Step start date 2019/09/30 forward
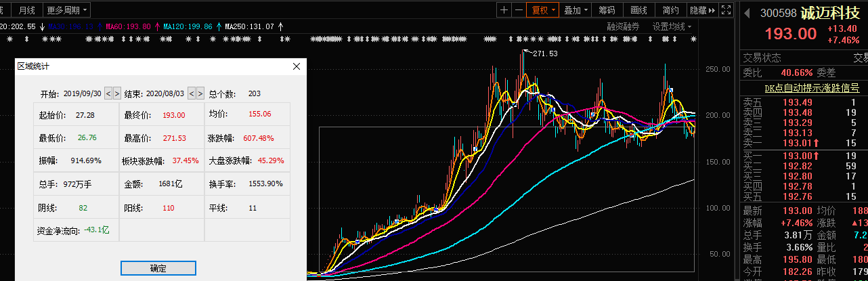 [117, 93]
